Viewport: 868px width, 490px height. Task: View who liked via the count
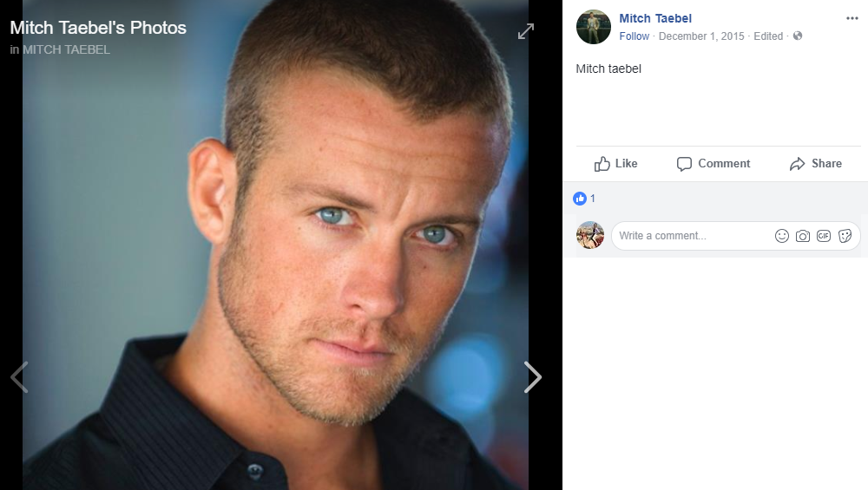pos(593,199)
